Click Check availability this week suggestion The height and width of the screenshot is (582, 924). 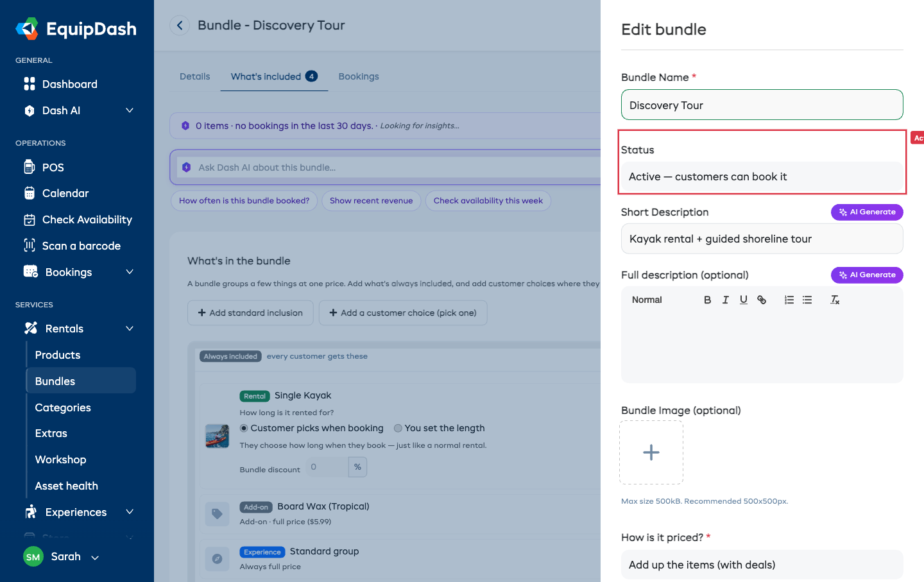click(x=488, y=201)
